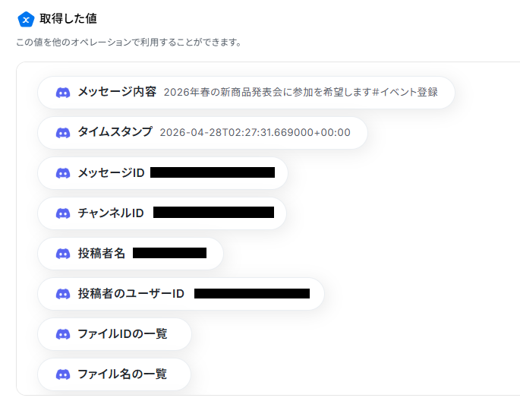Choose the チャンネルID label
The height and width of the screenshot is (420, 520).
coord(111,213)
